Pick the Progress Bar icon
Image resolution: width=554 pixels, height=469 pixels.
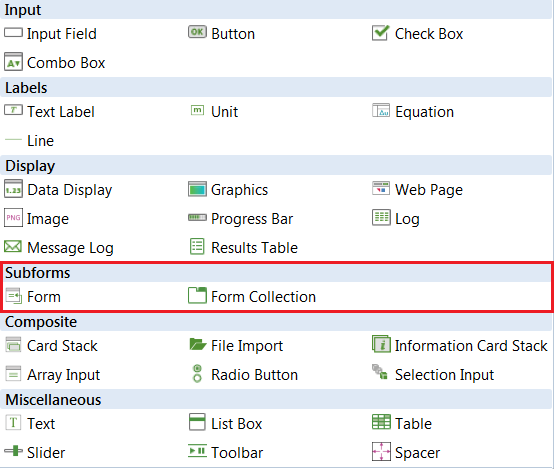pos(197,217)
